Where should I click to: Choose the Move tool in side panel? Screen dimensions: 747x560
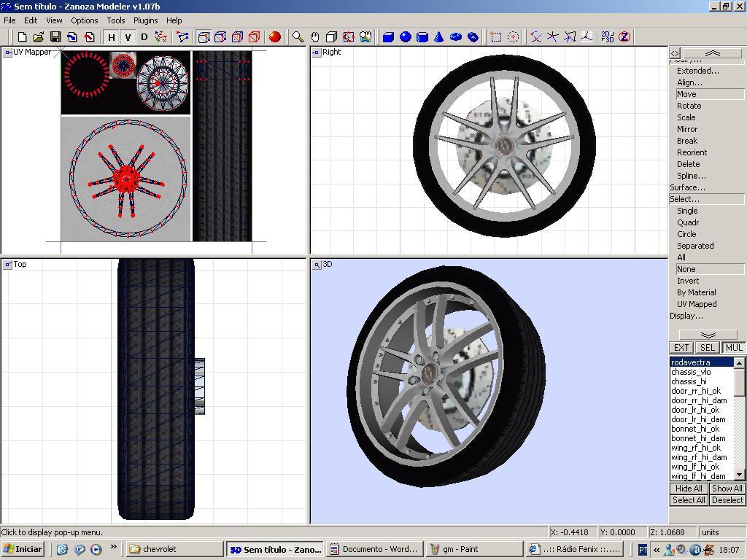point(710,94)
